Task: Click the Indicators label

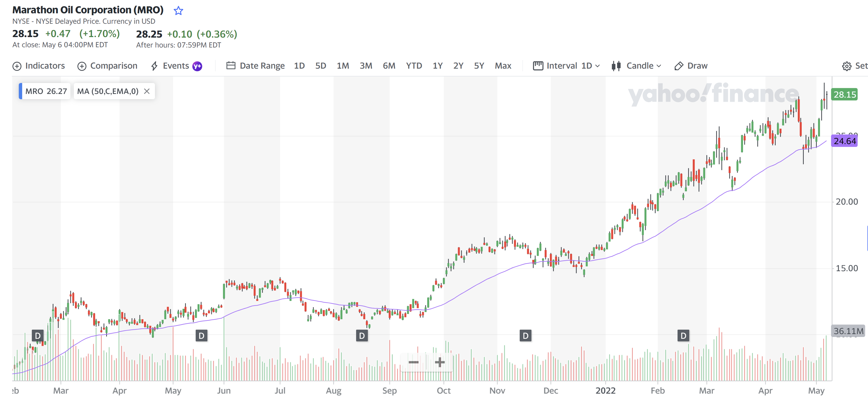Action: coord(45,66)
